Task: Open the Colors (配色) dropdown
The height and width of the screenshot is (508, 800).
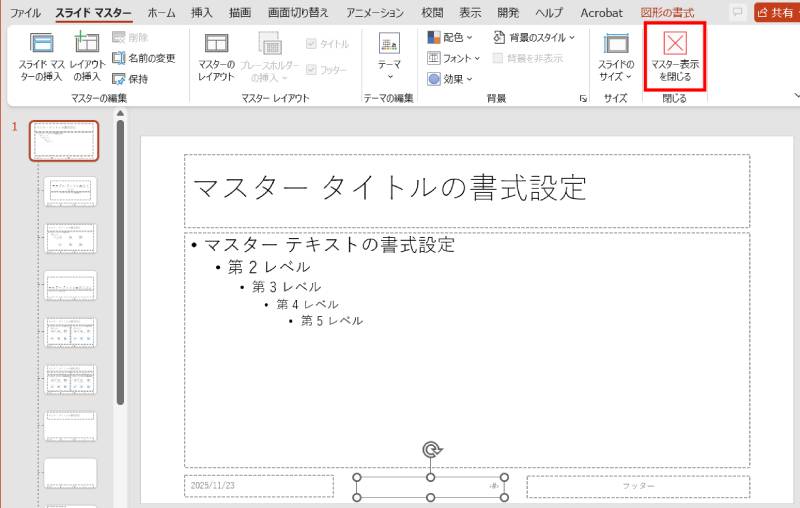Action: 450,37
